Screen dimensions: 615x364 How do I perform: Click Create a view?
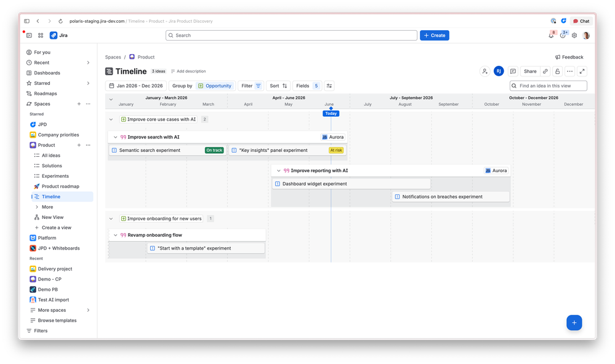[62, 228]
